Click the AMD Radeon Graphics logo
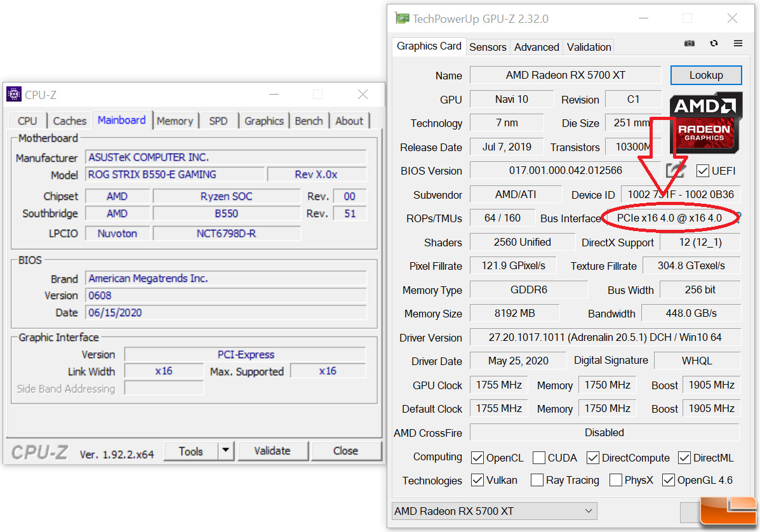This screenshot has height=532, width=760. pyautogui.click(x=706, y=123)
